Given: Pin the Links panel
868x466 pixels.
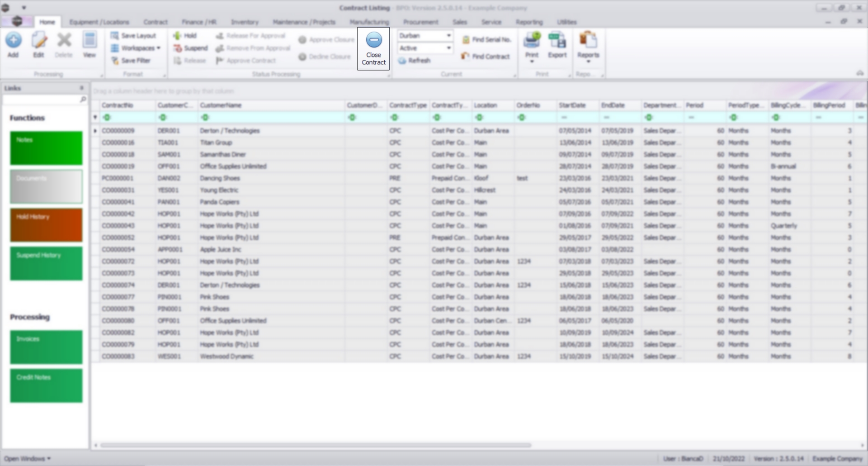Looking at the screenshot, I should pyautogui.click(x=82, y=88).
